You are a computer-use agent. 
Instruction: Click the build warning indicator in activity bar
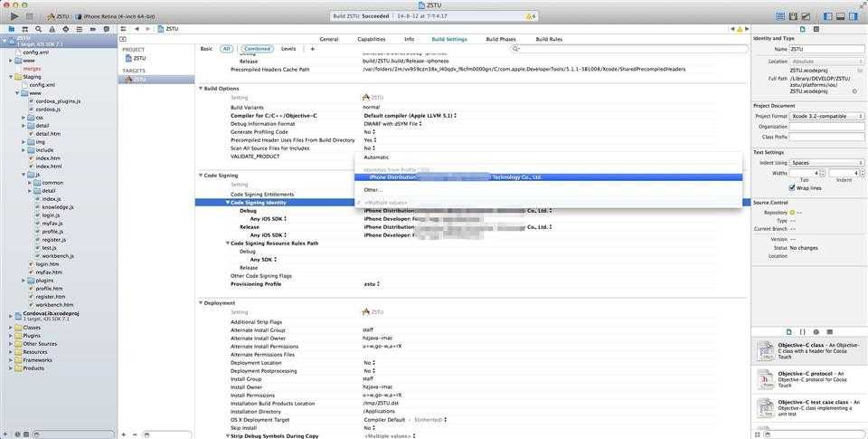click(x=531, y=16)
